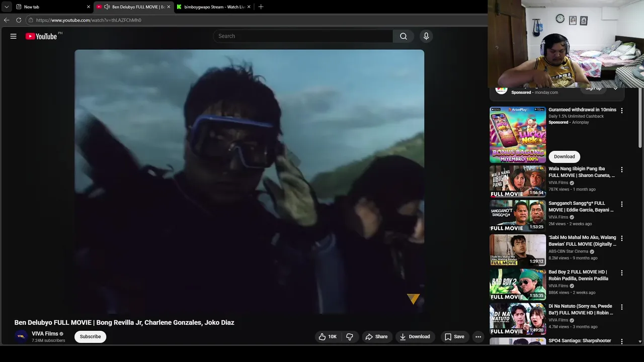This screenshot has height=362, width=644.
Task: Share the video
Action: coord(376,337)
